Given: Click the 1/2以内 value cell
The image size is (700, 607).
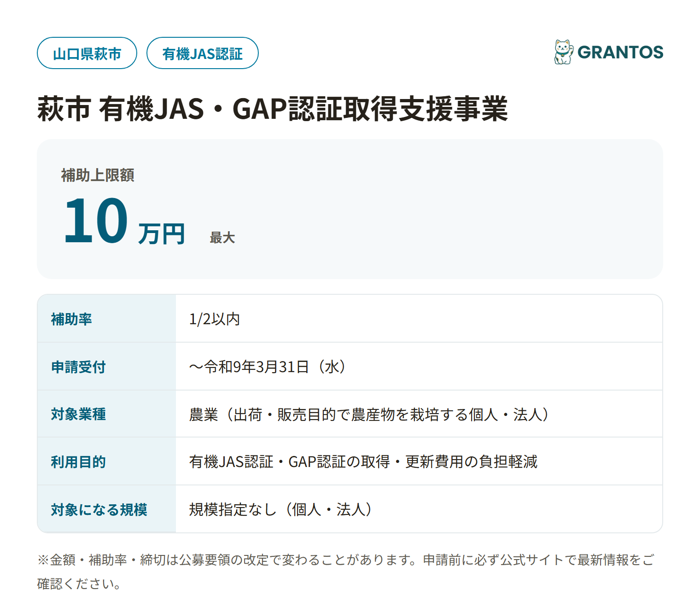Looking at the screenshot, I should coord(419,319).
